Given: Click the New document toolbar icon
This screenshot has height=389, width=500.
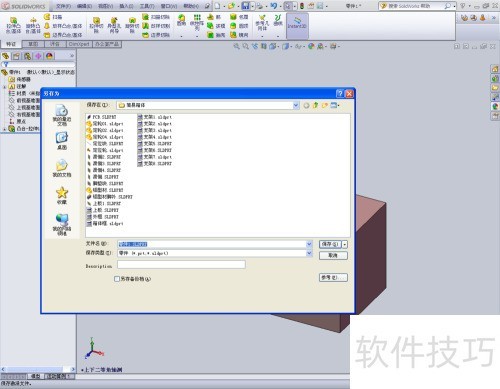Looking at the screenshot, I should (x=217, y=6).
